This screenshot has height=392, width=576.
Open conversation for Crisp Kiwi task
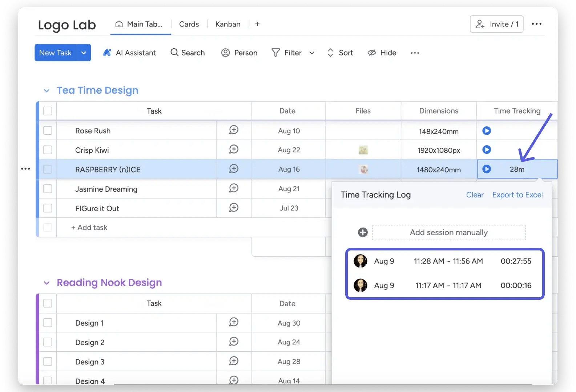point(234,149)
